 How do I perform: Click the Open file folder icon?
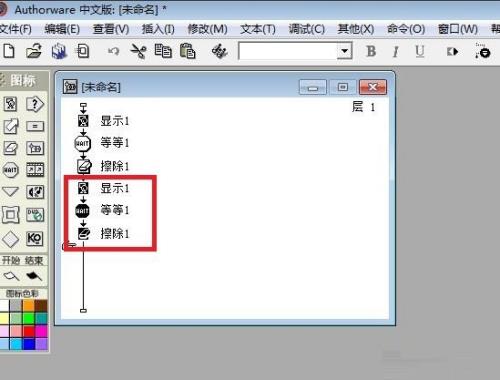[34, 51]
